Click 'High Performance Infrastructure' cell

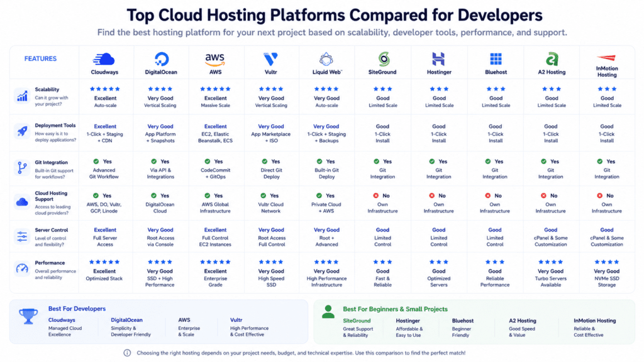[326, 282]
